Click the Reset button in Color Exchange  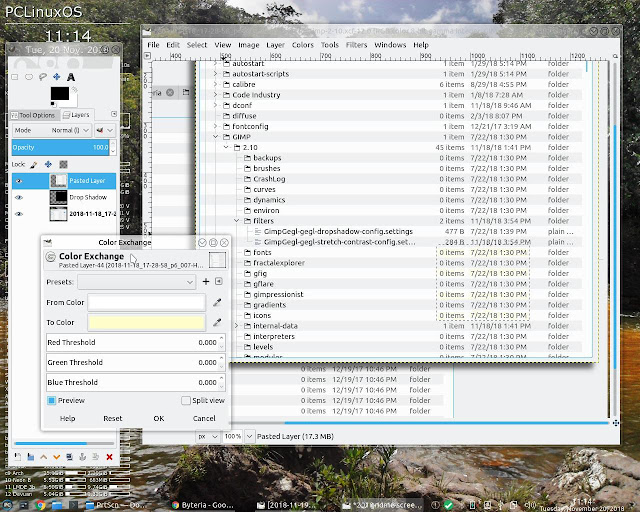click(x=113, y=419)
